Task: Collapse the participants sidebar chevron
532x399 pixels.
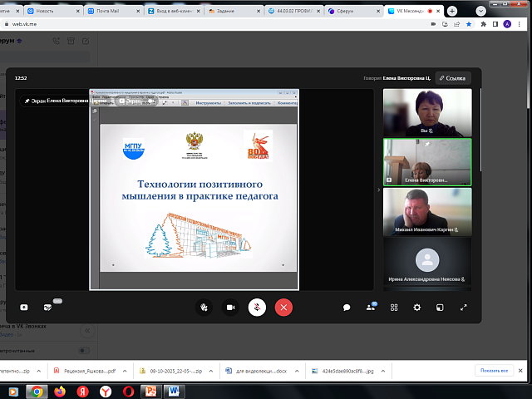Action: point(378,190)
